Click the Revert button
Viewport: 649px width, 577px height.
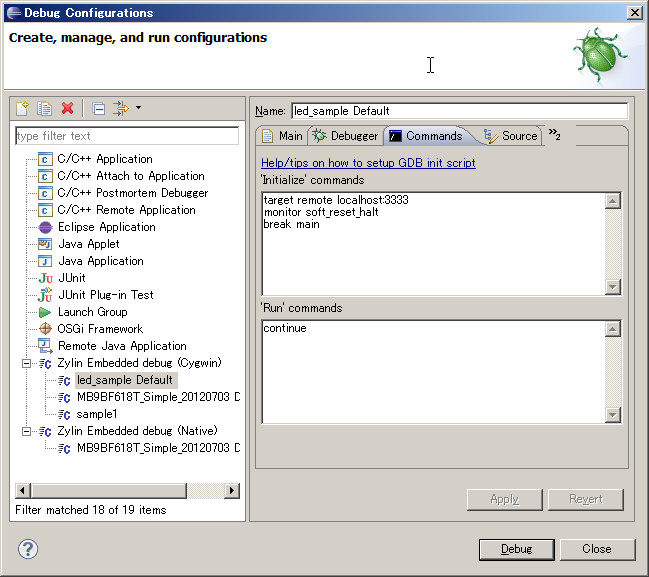point(586,500)
